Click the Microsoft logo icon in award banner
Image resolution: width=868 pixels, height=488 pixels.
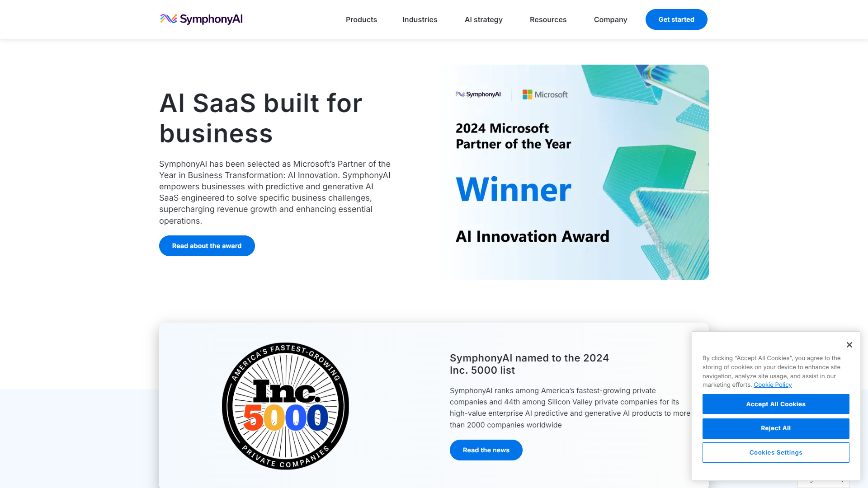(525, 94)
